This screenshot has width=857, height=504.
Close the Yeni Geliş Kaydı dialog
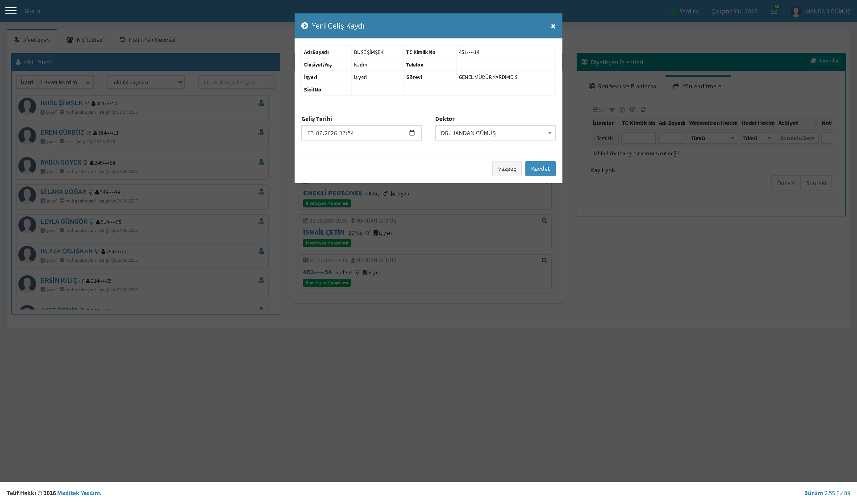pos(553,26)
